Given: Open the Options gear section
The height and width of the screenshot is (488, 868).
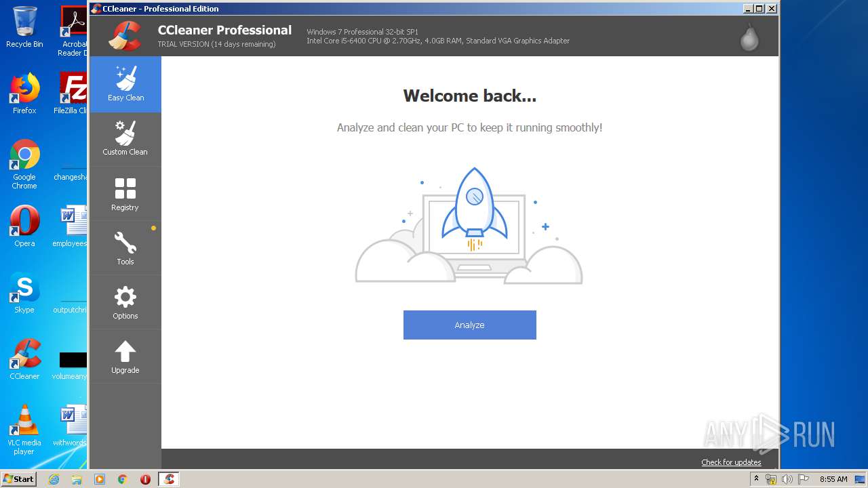Looking at the screenshot, I should 125,302.
